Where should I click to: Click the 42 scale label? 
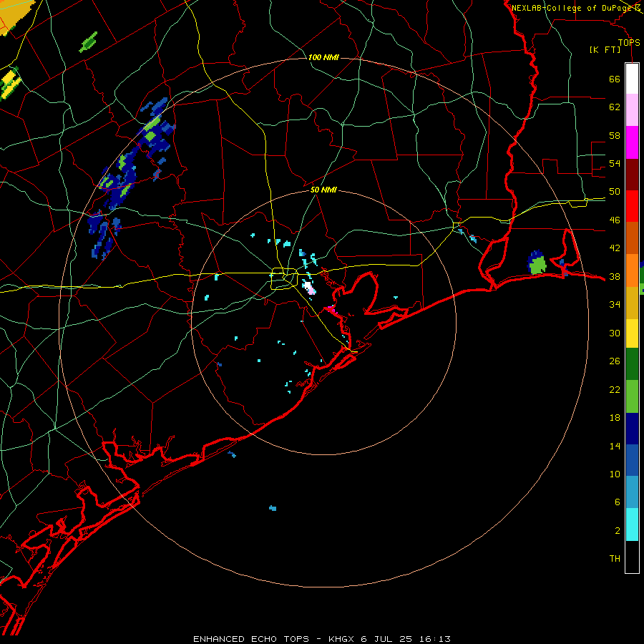(615, 248)
